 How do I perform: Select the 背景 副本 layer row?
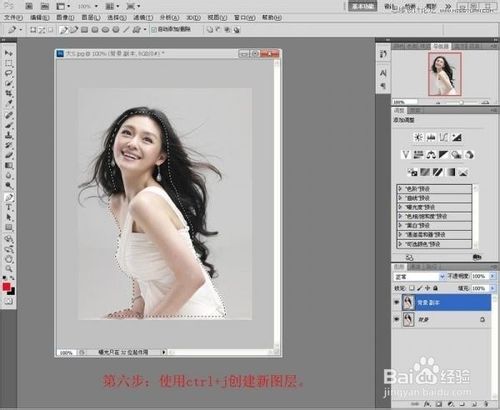[x=446, y=302]
